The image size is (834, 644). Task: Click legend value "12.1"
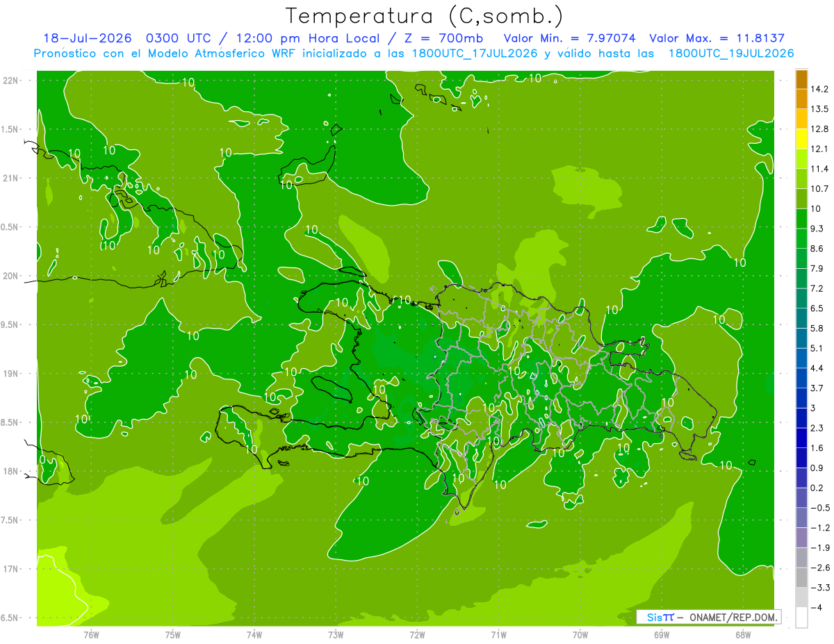click(x=819, y=149)
